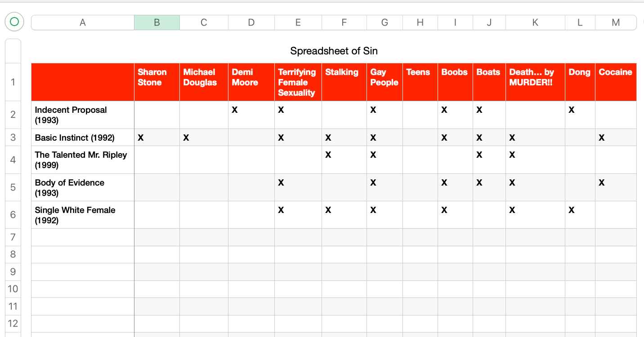Click the 'Basic Instinct (1992)' cell
Viewport: 644px width, 337px height.
click(x=83, y=137)
